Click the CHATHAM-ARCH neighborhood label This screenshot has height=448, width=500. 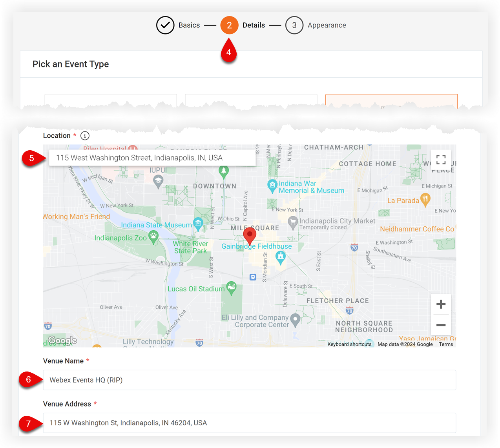[334, 148]
